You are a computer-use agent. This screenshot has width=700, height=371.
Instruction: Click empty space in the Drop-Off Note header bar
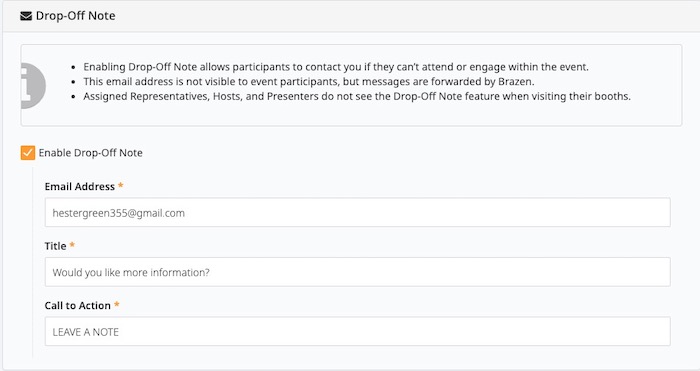402,16
